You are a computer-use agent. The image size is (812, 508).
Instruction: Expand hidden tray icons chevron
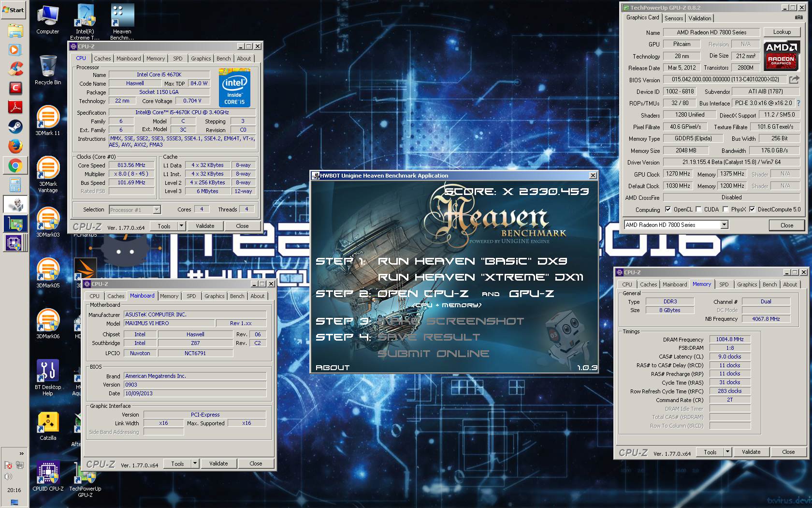(21, 453)
